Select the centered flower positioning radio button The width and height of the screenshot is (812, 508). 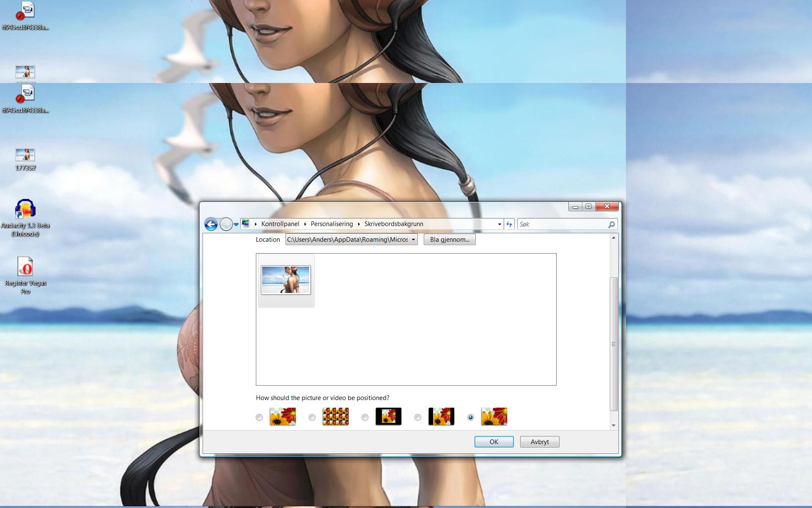coord(365,417)
